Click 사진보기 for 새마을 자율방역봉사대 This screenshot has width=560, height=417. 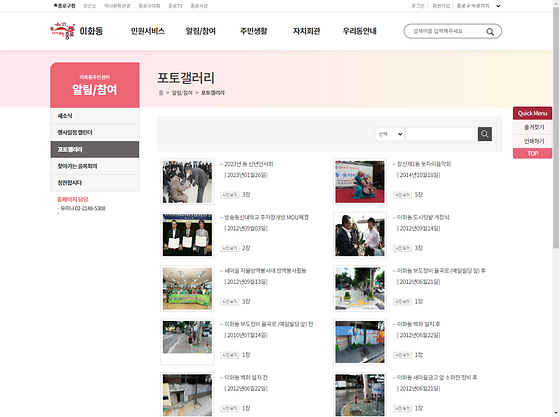click(x=230, y=302)
